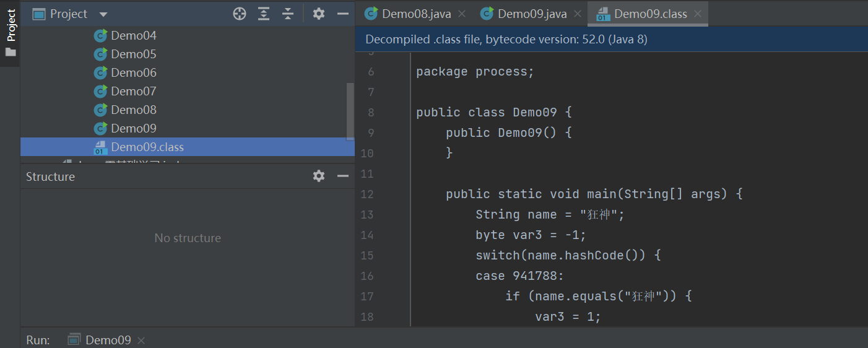
Task: Click the Demo09.class file icon in tree
Action: (100, 147)
